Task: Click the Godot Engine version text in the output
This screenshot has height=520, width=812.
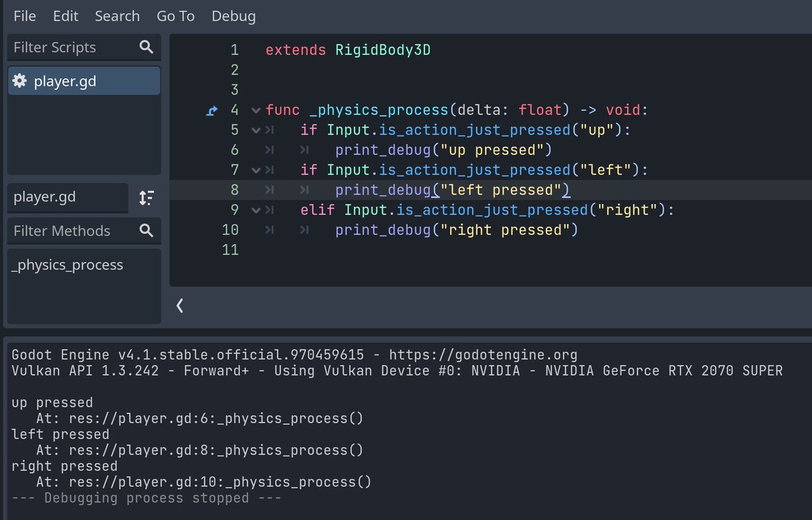Action: (187, 355)
